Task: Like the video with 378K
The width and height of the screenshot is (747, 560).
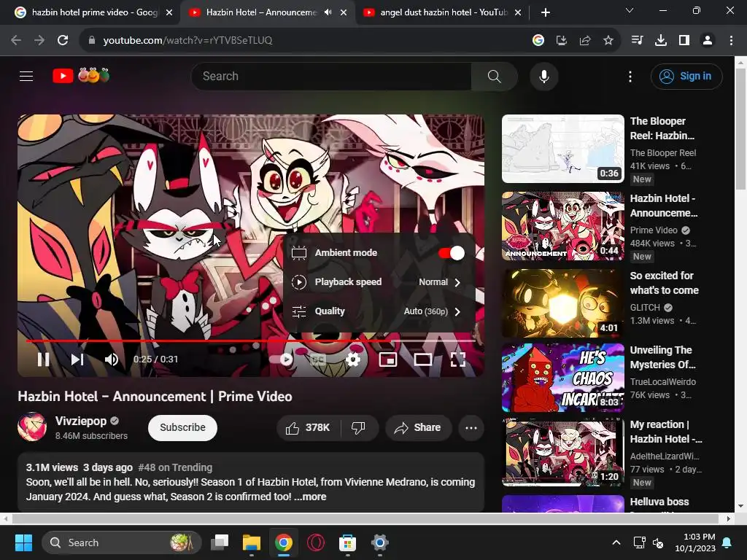Action: click(309, 427)
